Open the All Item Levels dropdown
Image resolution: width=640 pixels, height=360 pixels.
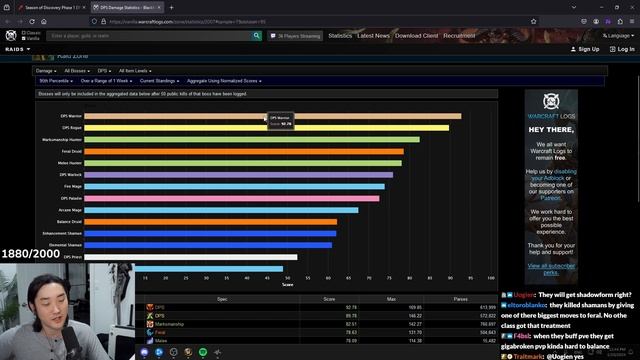(x=135, y=71)
